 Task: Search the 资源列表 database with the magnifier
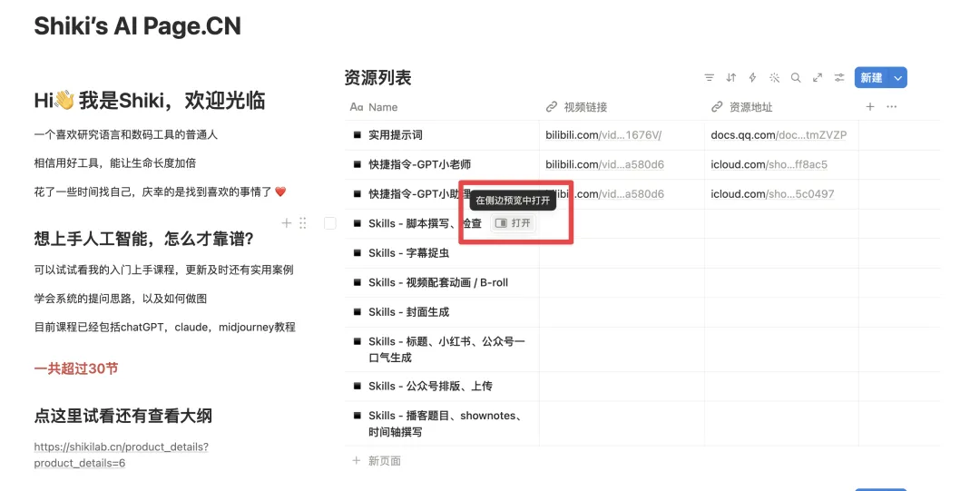coord(796,78)
